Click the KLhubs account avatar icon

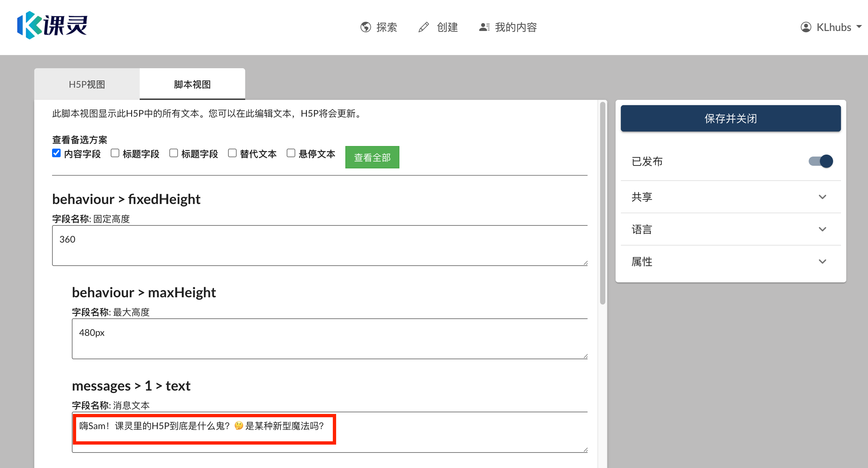coord(806,27)
